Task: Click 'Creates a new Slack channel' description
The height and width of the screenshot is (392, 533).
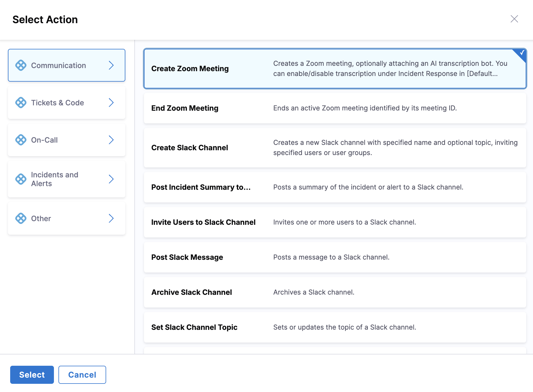Action: 396,148
